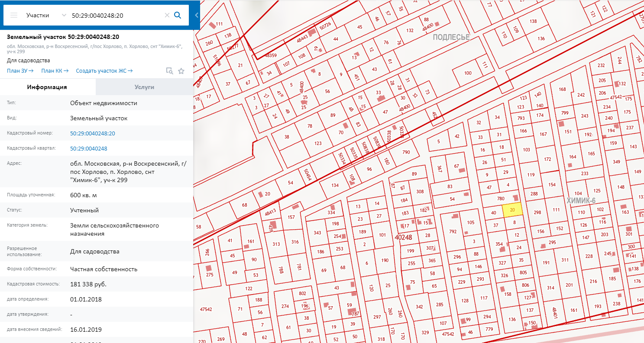Select parcel 342 on the map
This screenshot has height=343, width=644.
pyautogui.click(x=419, y=307)
